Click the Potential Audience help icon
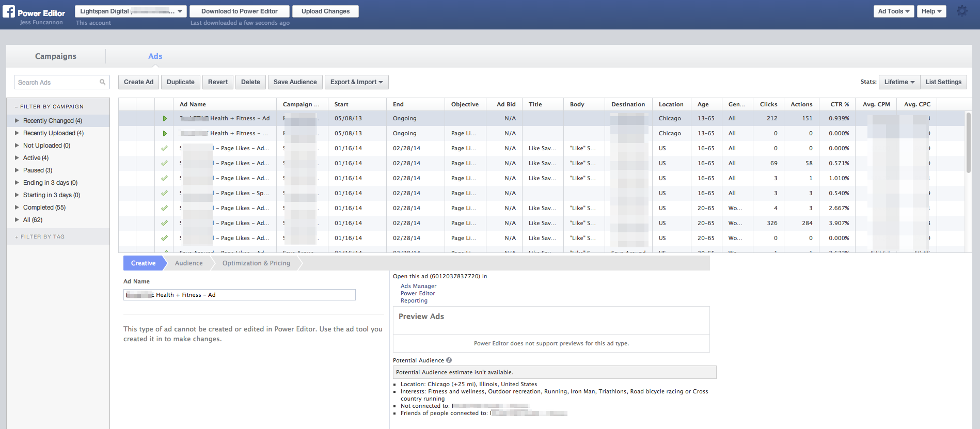The image size is (980, 429). [x=449, y=360]
